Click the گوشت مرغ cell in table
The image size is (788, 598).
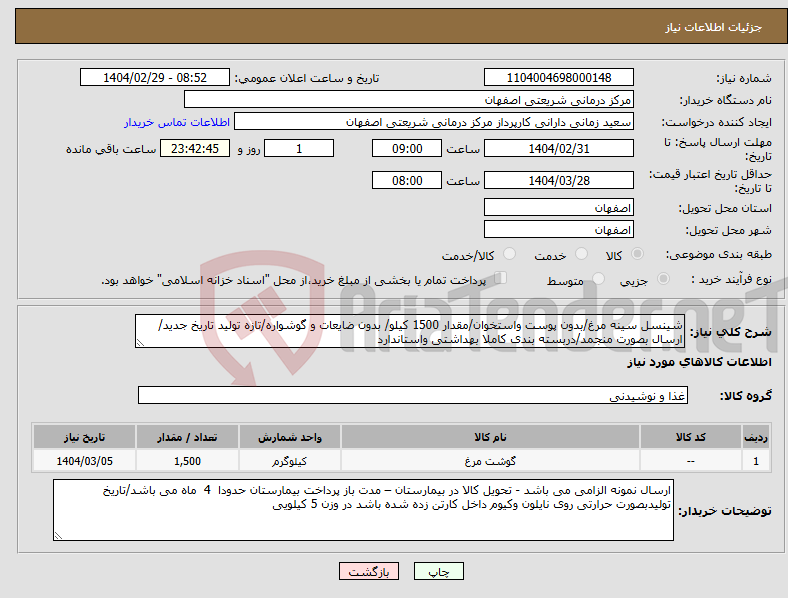click(490, 461)
